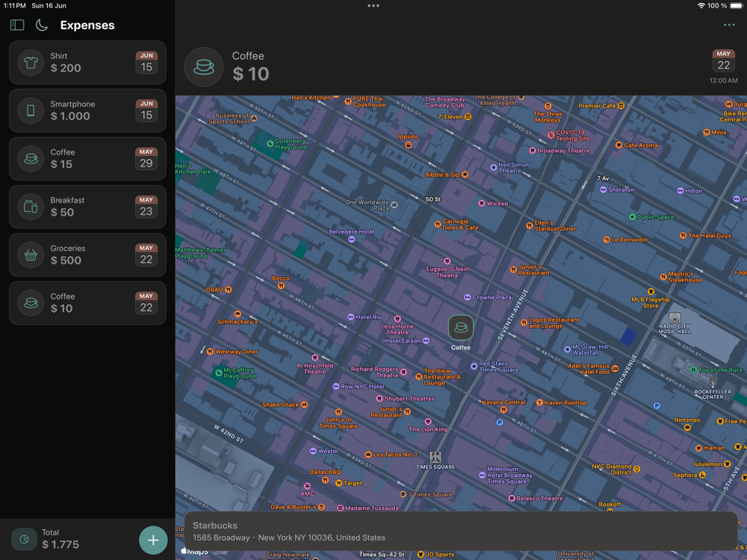Click the Expenses title

(87, 25)
